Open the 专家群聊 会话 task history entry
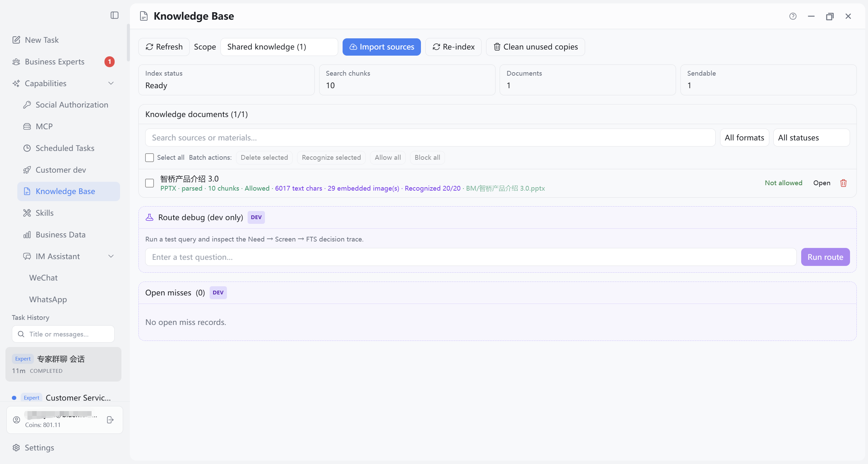Image resolution: width=868 pixels, height=464 pixels. tap(63, 364)
